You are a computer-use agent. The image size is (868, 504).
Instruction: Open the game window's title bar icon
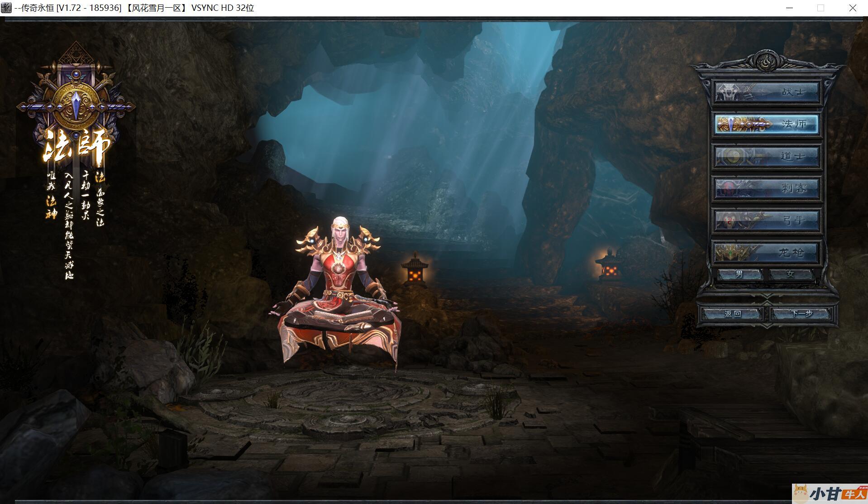6,8
